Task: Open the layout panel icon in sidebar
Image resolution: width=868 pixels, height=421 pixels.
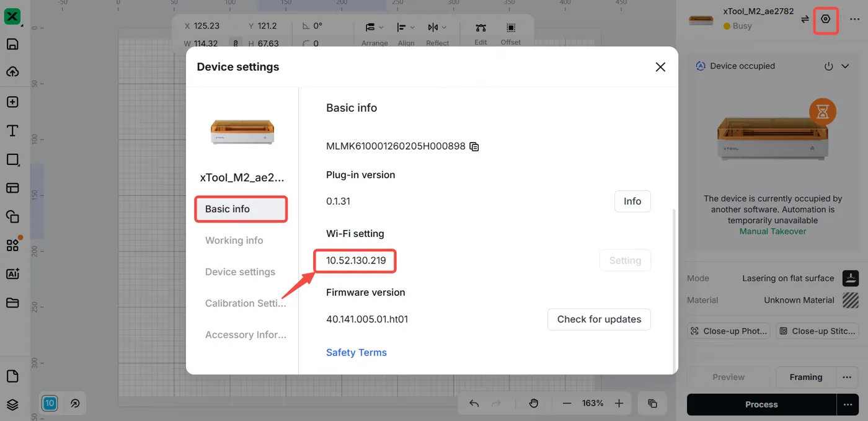Action: pyautogui.click(x=12, y=188)
